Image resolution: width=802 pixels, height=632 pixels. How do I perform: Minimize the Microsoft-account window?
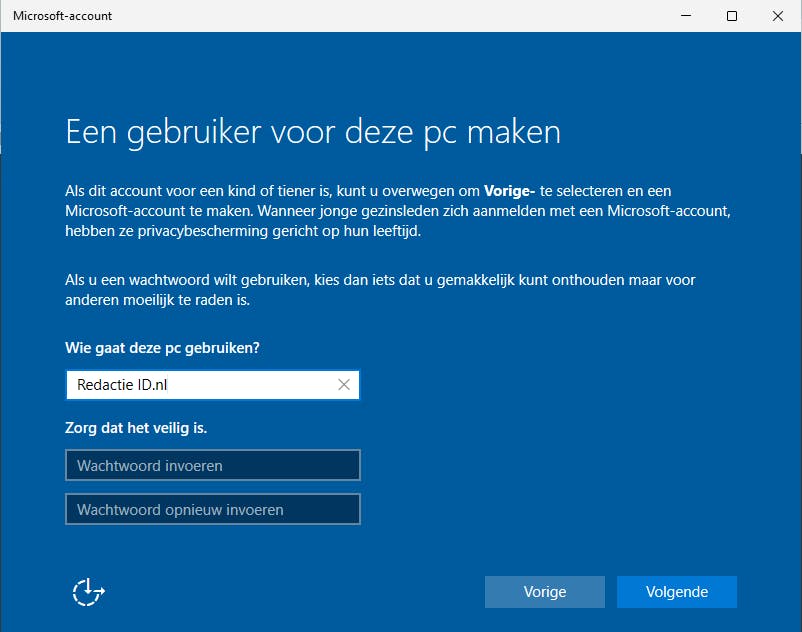tap(686, 16)
